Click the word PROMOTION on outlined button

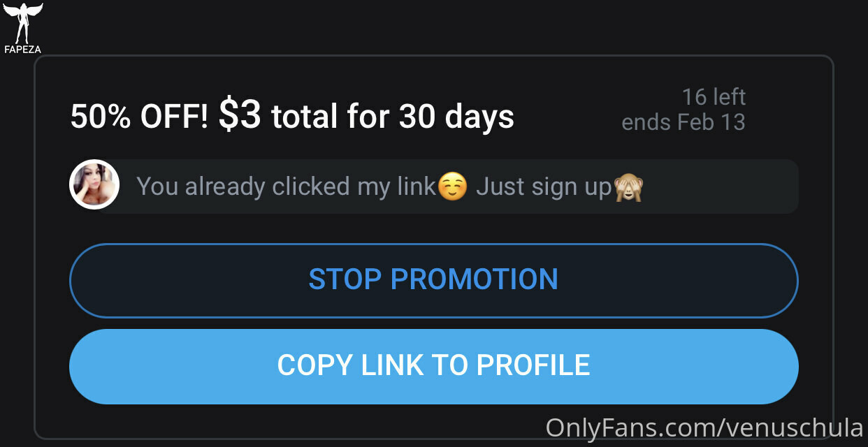(475, 279)
